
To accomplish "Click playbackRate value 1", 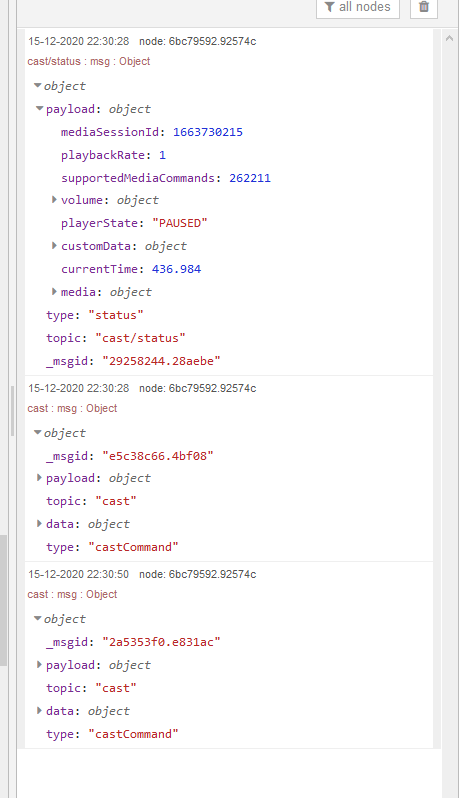I will coord(162,155).
